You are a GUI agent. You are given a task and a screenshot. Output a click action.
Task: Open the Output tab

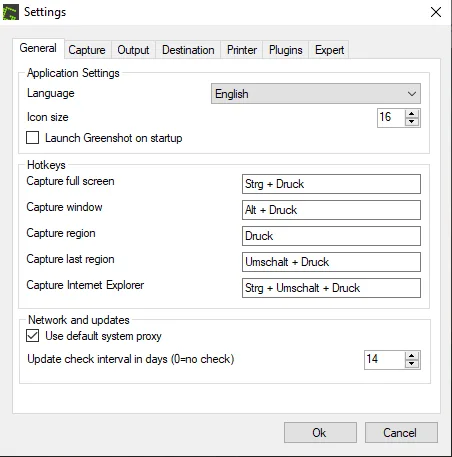(133, 50)
